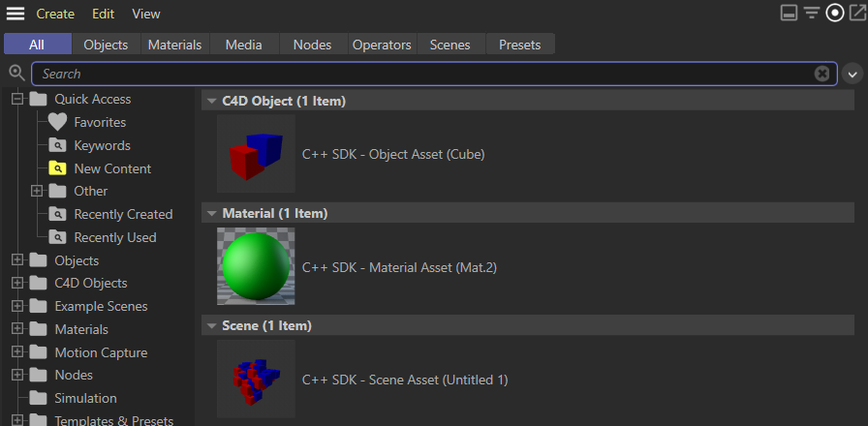Open the search options dropdown arrow
This screenshot has height=426, width=868.
(852, 74)
